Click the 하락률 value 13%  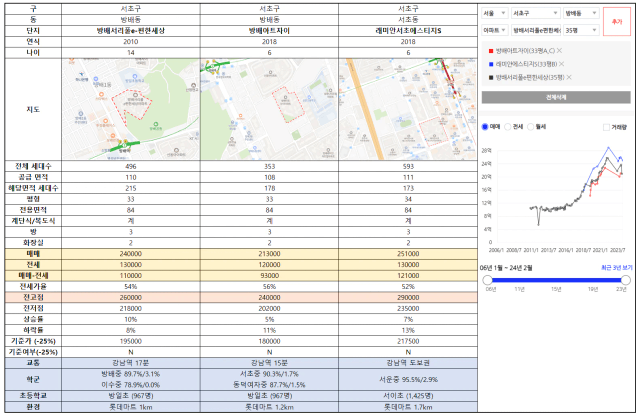(408, 330)
